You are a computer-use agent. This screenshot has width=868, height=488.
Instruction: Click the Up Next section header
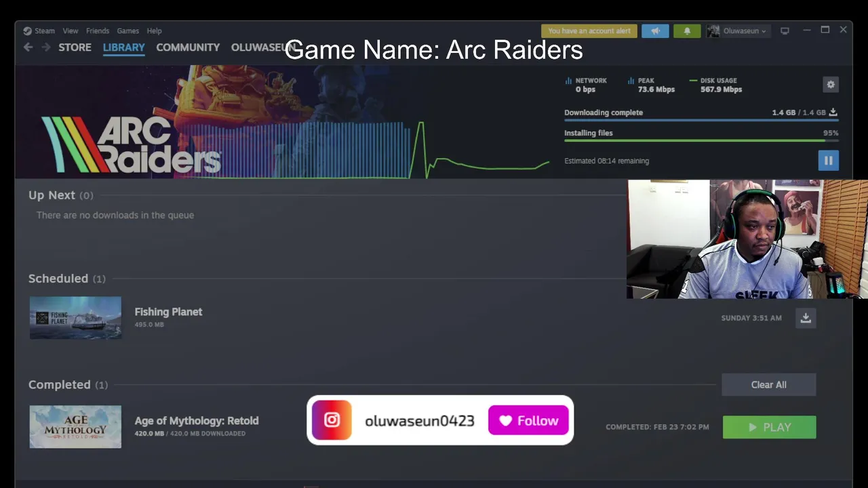point(60,195)
